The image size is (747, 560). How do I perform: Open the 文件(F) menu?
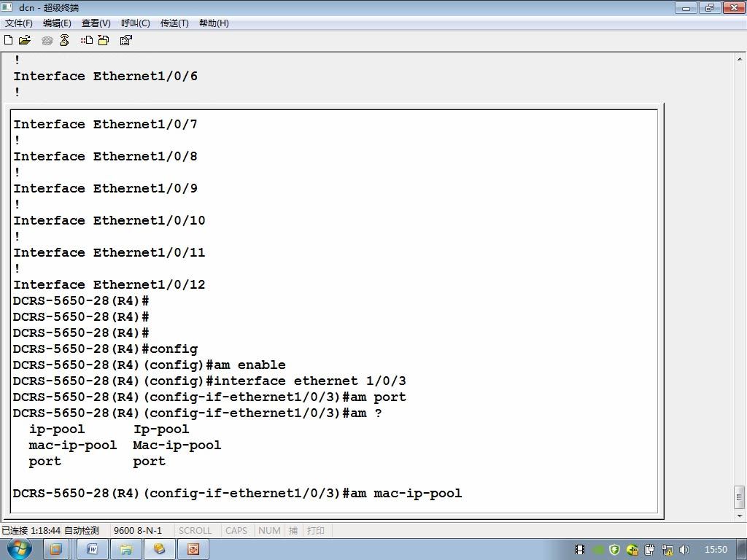click(x=19, y=23)
